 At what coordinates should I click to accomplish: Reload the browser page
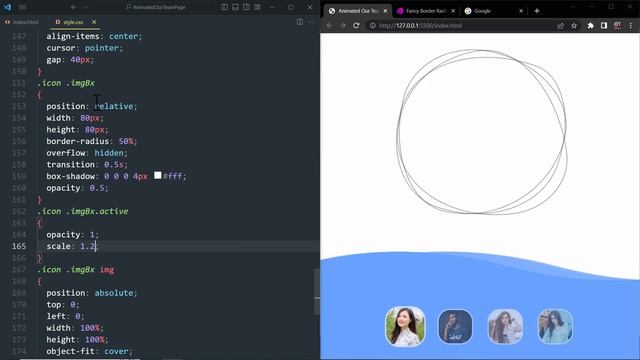356,25
